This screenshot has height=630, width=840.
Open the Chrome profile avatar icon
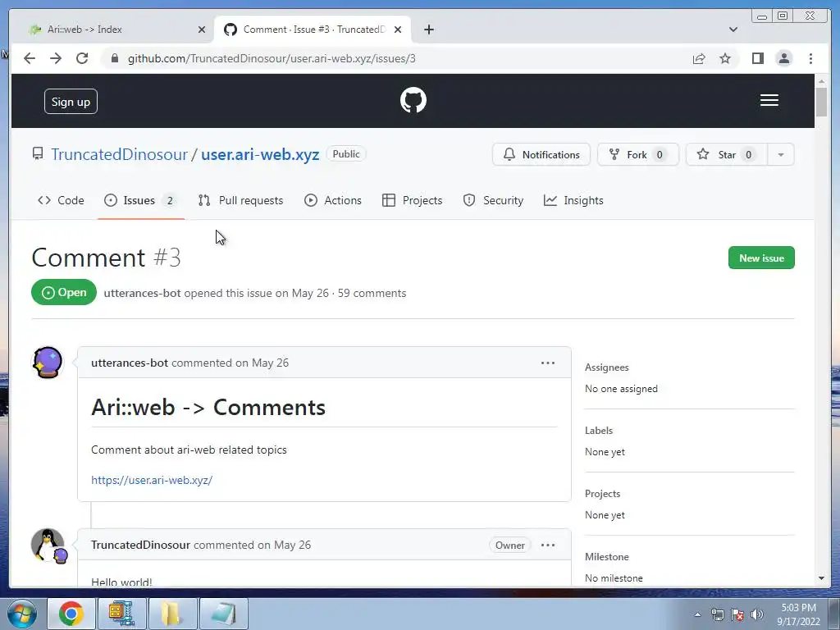coord(783,58)
